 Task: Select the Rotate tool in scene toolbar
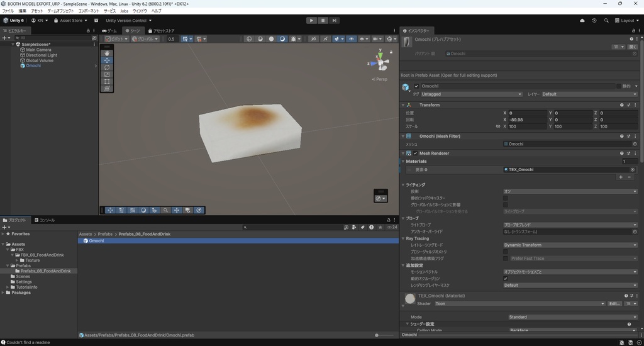[x=107, y=67]
